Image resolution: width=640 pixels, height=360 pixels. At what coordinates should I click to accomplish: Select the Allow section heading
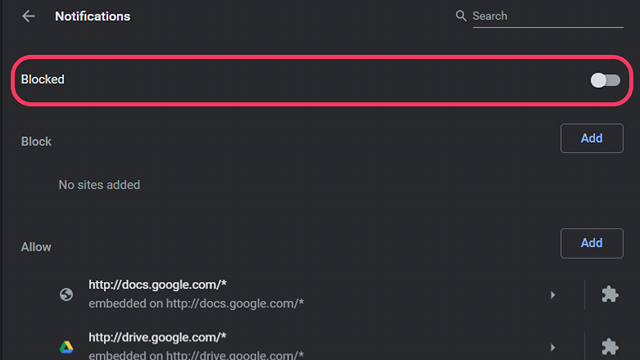[36, 247]
